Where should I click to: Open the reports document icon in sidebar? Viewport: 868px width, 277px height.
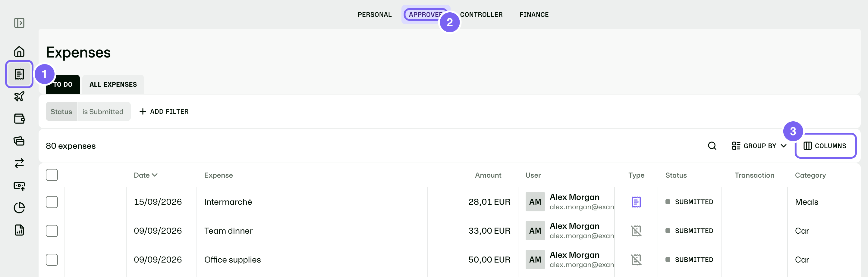pos(19,230)
